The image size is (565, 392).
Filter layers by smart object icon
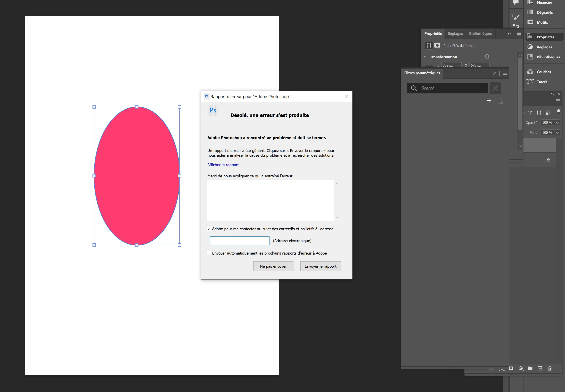pyautogui.click(x=548, y=112)
